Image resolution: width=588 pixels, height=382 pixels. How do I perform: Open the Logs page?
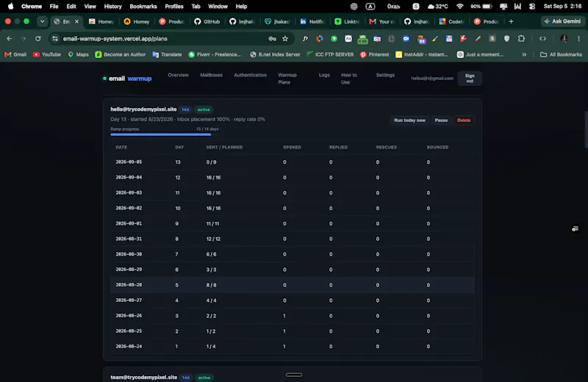324,75
